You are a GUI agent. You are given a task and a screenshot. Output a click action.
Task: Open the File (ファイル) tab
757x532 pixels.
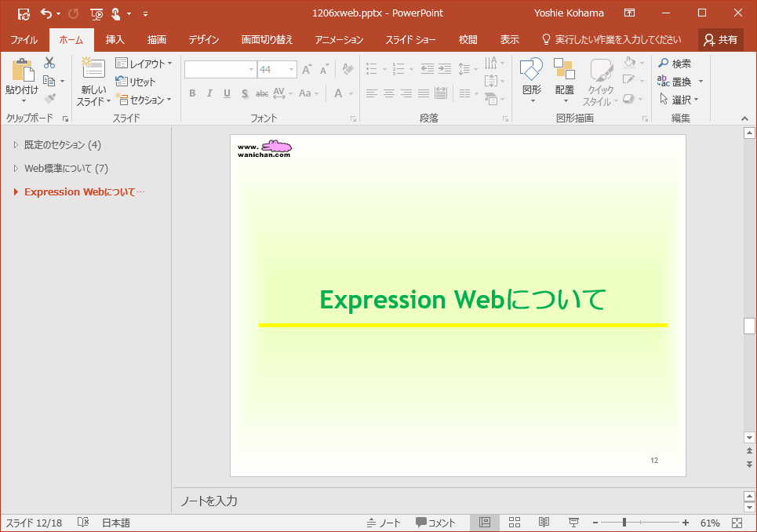24,39
